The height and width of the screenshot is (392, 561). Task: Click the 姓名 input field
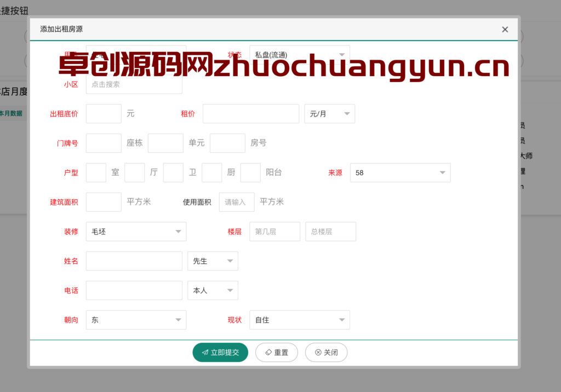(x=134, y=261)
